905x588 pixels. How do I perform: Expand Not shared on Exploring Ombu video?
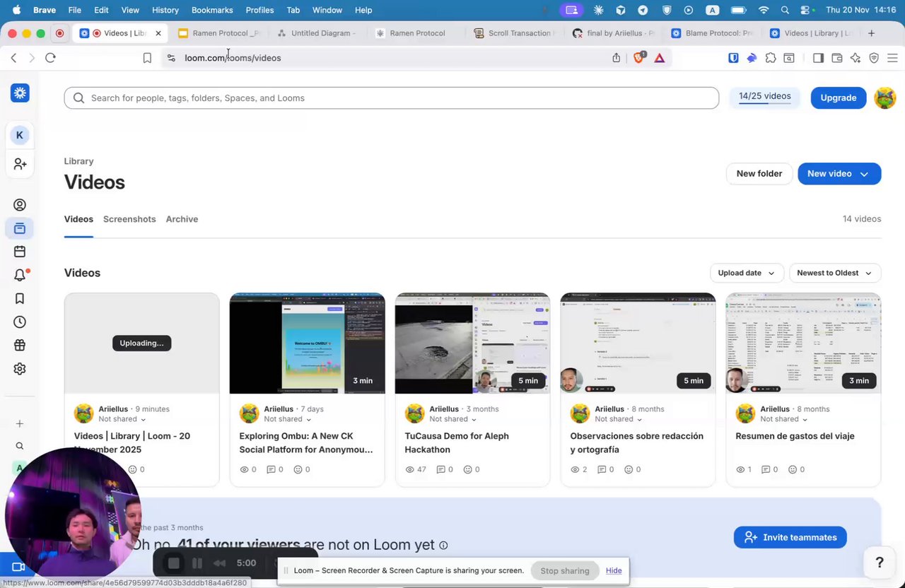click(x=288, y=419)
